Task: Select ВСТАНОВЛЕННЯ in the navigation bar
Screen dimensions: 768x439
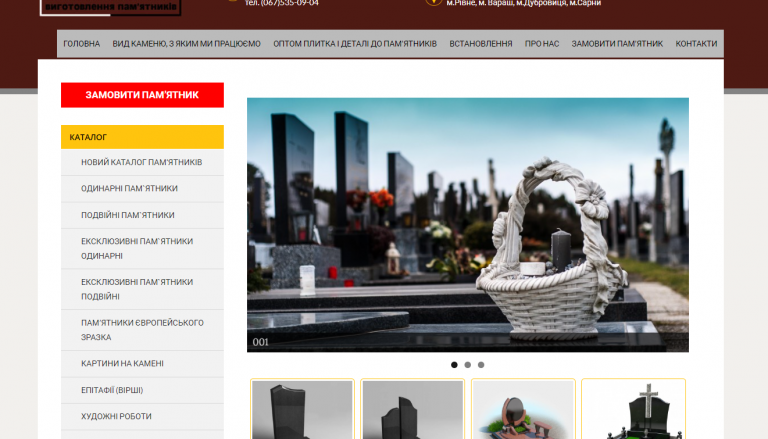Action: (481, 44)
